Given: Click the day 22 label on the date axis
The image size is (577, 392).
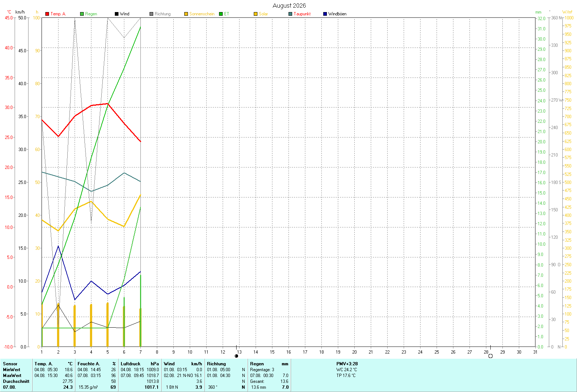Looking at the screenshot, I should tap(387, 352).
